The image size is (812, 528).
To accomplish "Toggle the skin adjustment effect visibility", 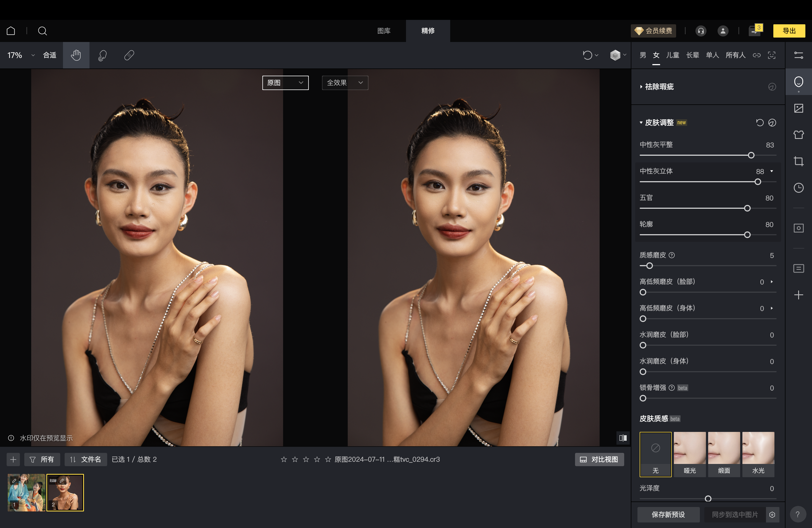I will (772, 122).
